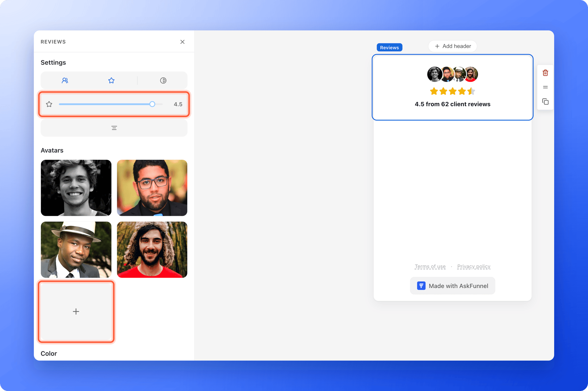Click the Color section heading
The height and width of the screenshot is (391, 588).
49,353
